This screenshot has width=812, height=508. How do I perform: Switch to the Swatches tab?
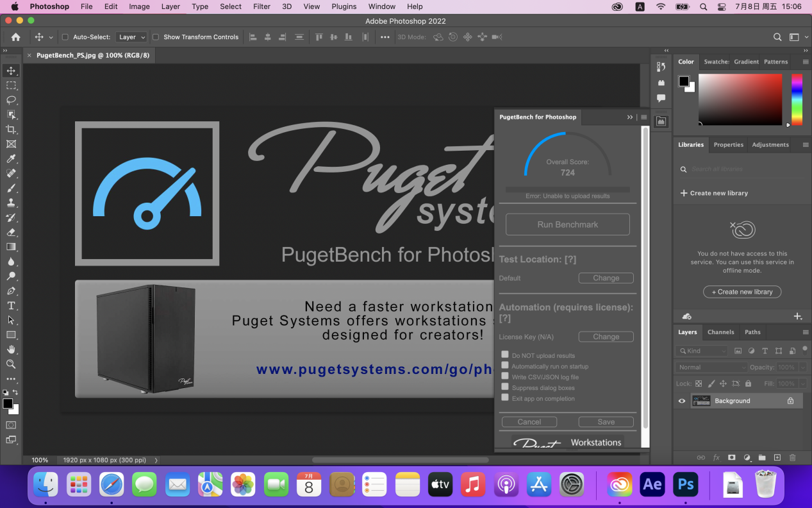click(x=716, y=62)
